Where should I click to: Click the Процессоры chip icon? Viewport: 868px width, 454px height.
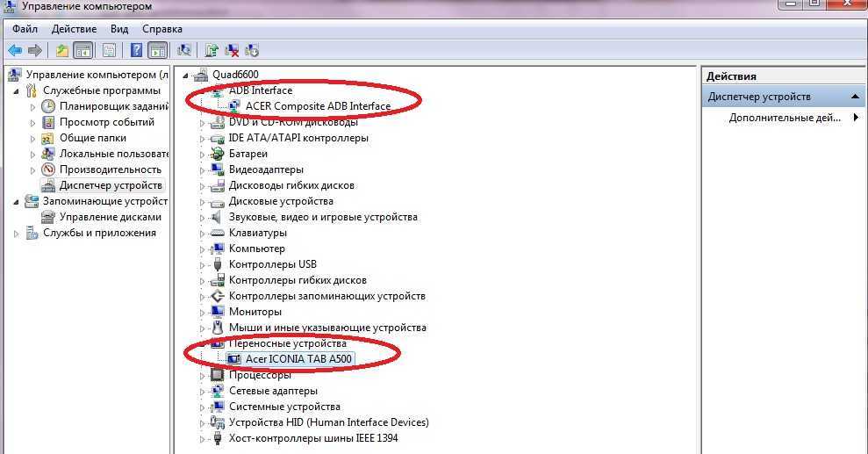tap(218, 375)
